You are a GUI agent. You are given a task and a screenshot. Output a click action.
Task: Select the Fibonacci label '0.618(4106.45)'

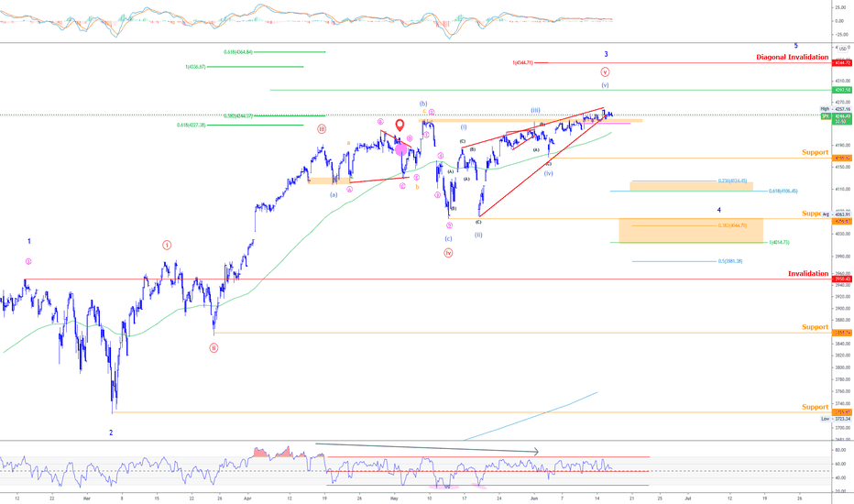(783, 192)
